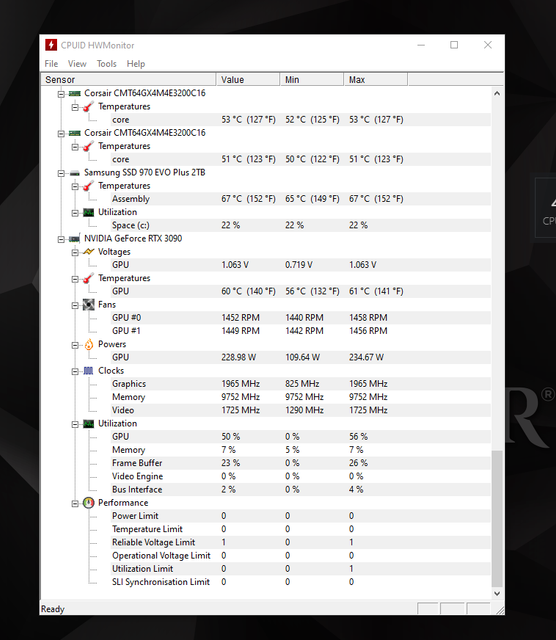Click the Ready status bar text
This screenshot has height=640, width=556.
click(x=53, y=609)
